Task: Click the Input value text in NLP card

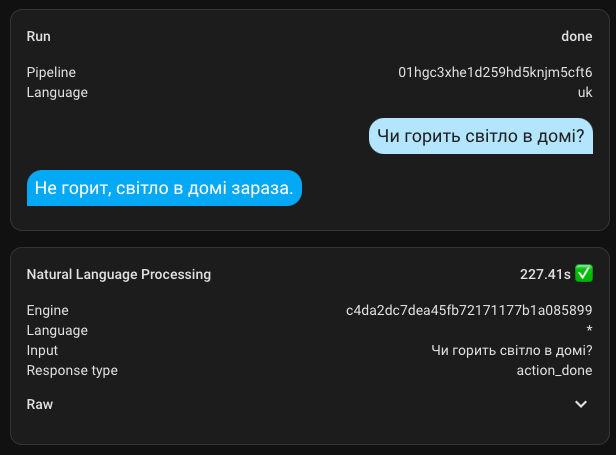Action: tap(511, 350)
